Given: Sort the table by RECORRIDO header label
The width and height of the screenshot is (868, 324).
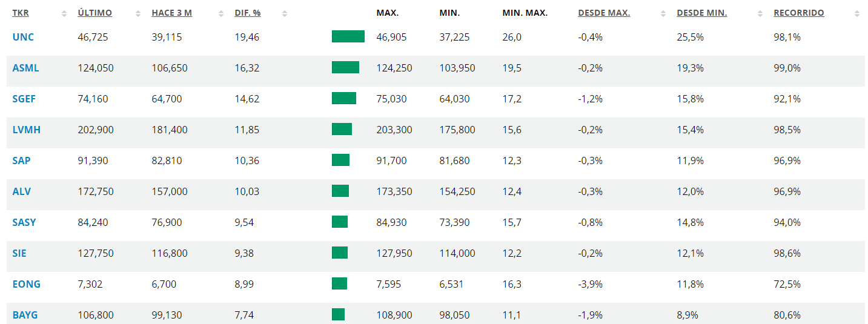Looking at the screenshot, I should [x=798, y=13].
